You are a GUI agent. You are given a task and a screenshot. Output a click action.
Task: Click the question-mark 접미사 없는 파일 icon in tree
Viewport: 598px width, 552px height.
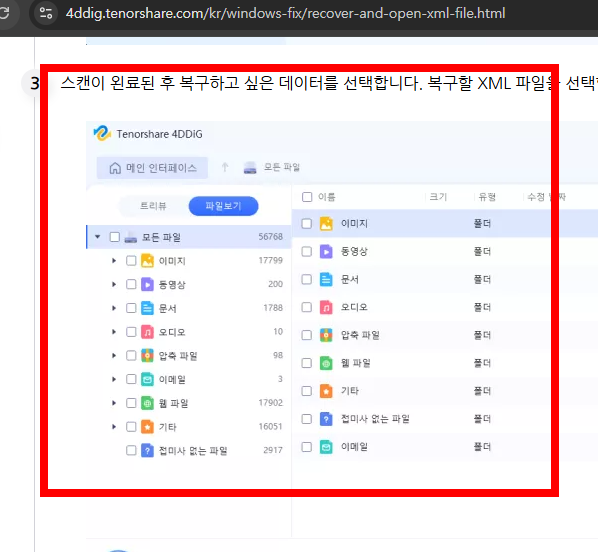point(148,451)
